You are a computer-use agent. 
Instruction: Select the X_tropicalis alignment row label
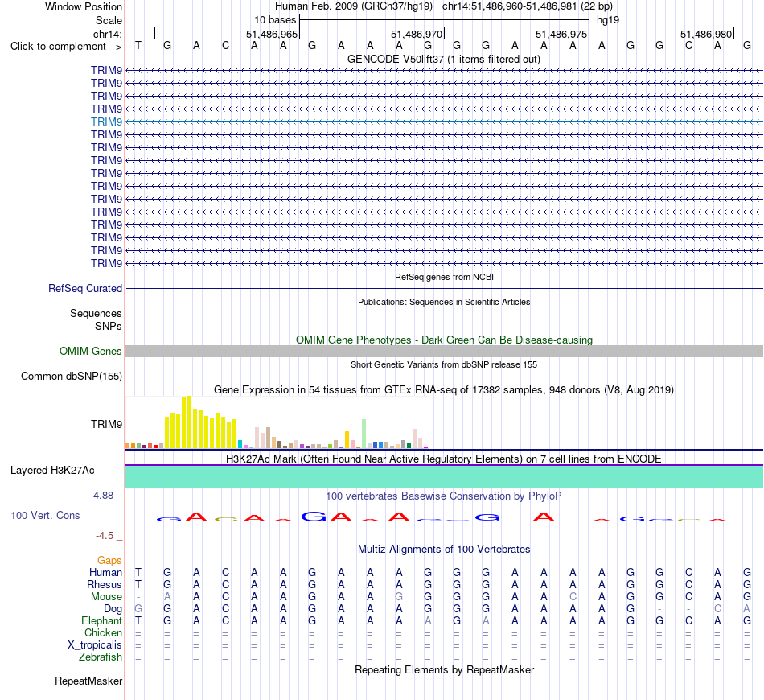[95, 645]
